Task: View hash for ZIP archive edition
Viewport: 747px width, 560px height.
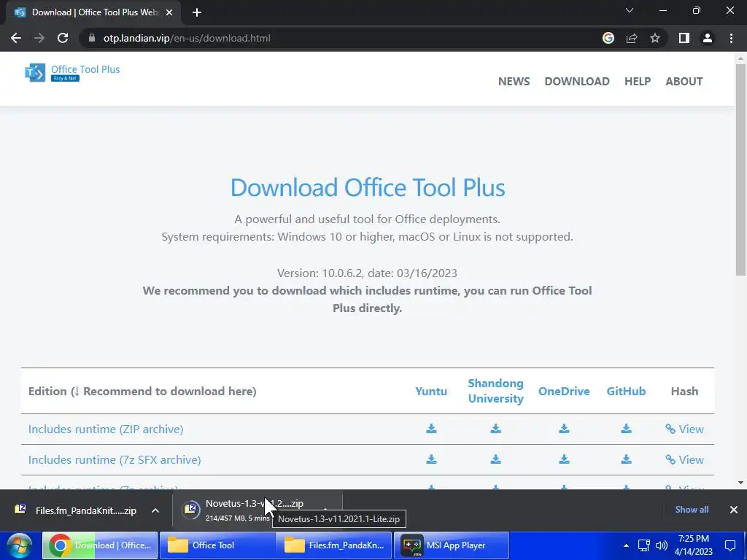Action: (x=684, y=429)
